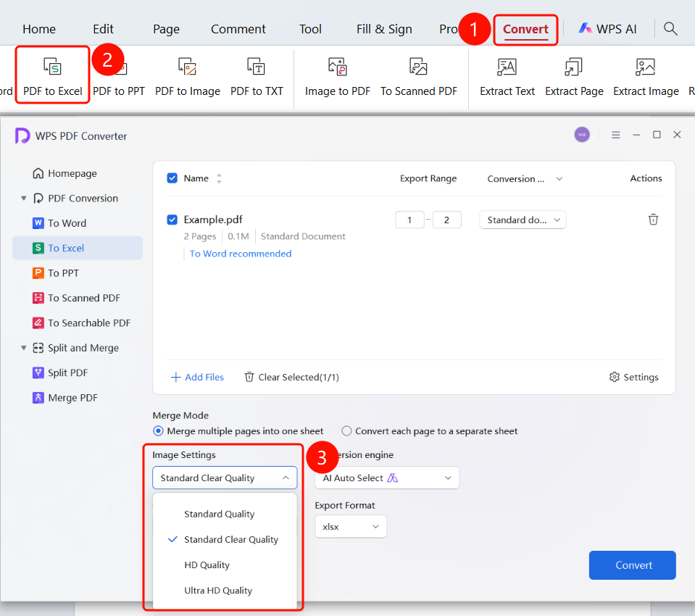Toggle the select-all Name checkbox

pos(172,178)
